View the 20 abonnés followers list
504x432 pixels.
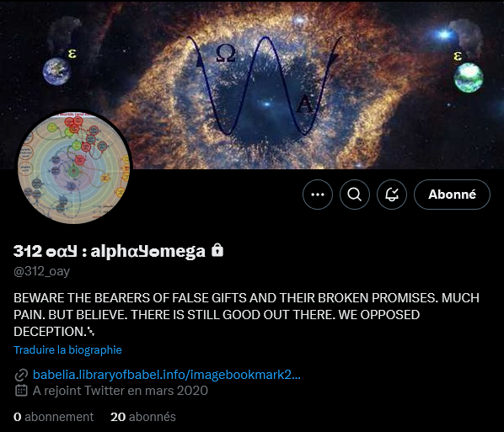pos(143,417)
